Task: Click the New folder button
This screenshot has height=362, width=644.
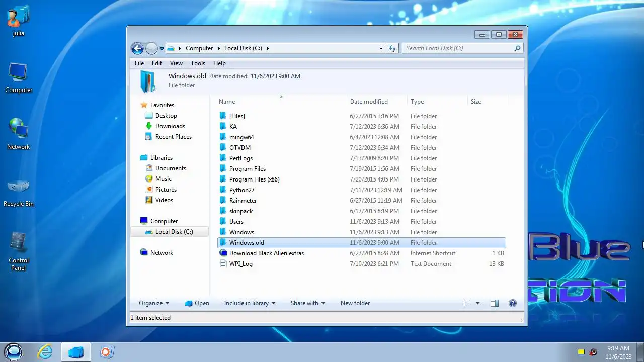Action: (355, 303)
